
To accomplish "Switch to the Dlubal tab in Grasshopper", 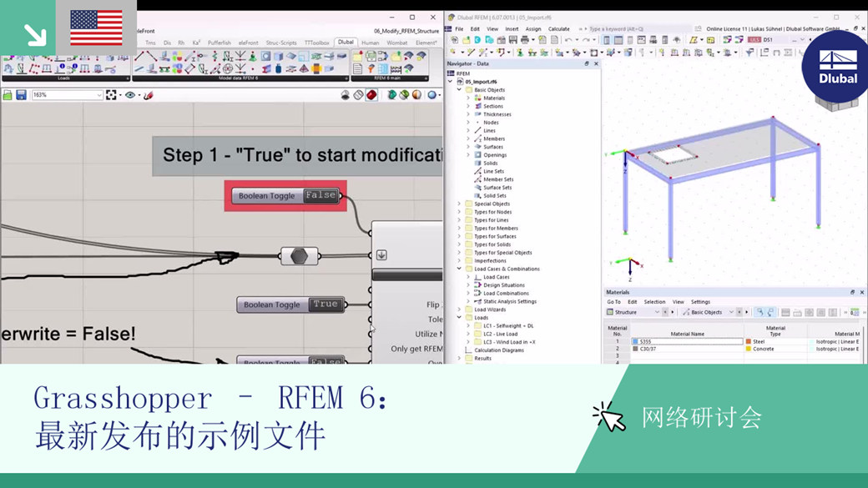I will click(x=346, y=42).
